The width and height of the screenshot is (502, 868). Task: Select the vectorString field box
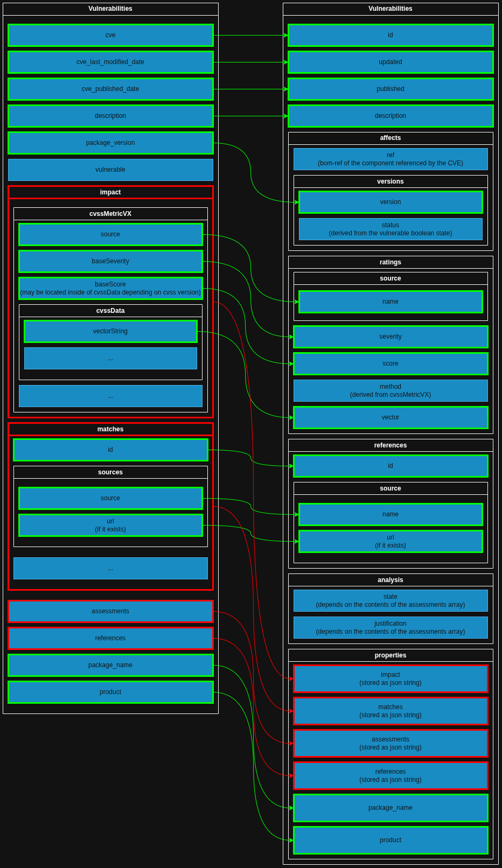[x=110, y=331]
